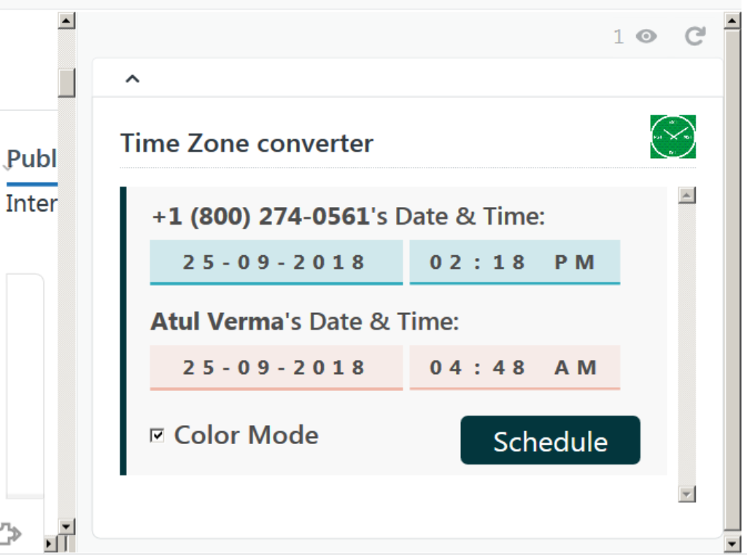Collapse the widget using the top chevron

pos(132,78)
